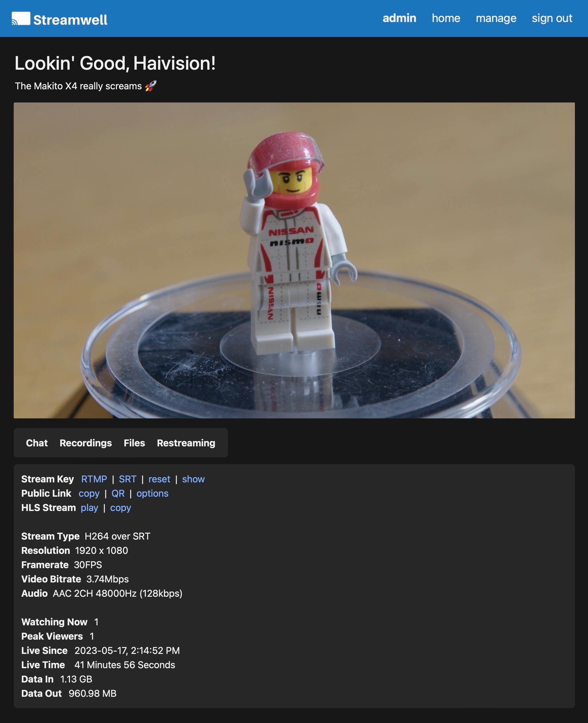Open the Recordings tab
Screen dimensions: 588x723
coord(86,443)
